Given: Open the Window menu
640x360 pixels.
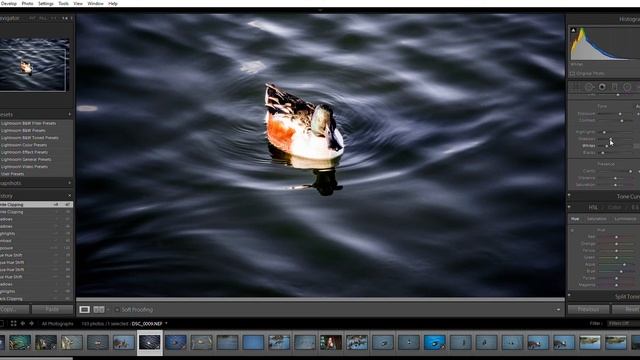Looking at the screenshot, I should pyautogui.click(x=95, y=3).
